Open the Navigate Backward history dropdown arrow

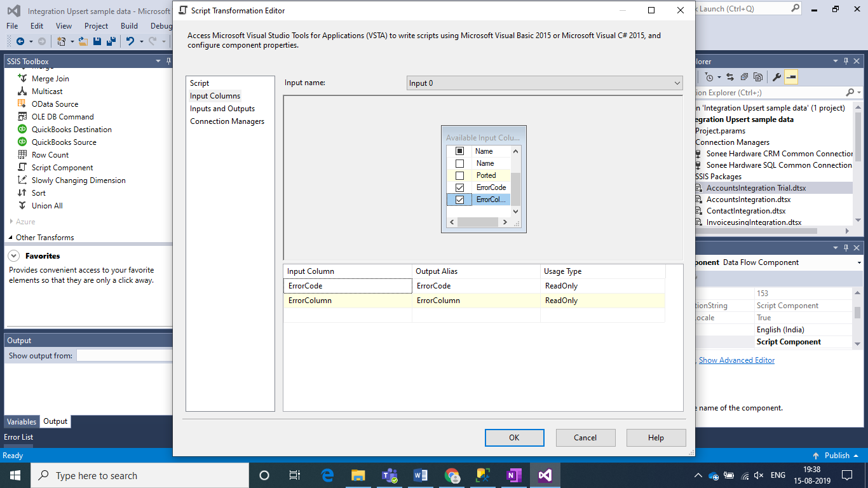[x=30, y=41]
